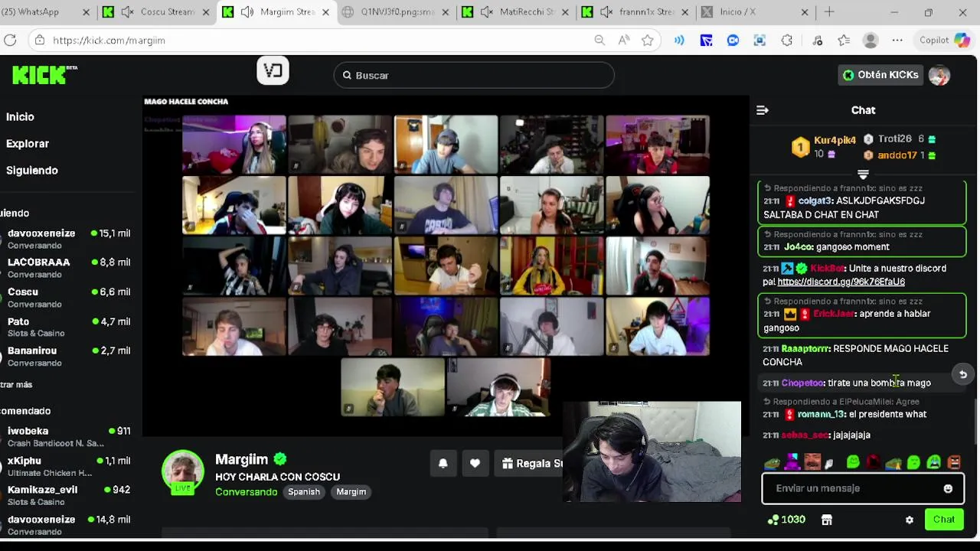The height and width of the screenshot is (551, 980).
Task: Mute the Margiim Stream tab audio
Action: click(247, 12)
